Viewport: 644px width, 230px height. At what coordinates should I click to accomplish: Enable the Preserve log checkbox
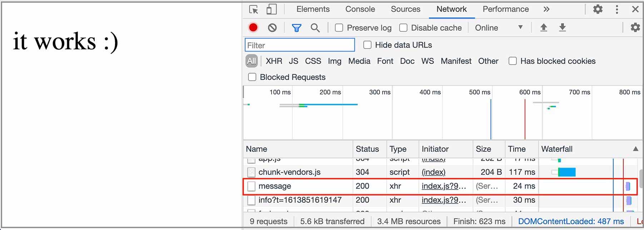pos(339,28)
